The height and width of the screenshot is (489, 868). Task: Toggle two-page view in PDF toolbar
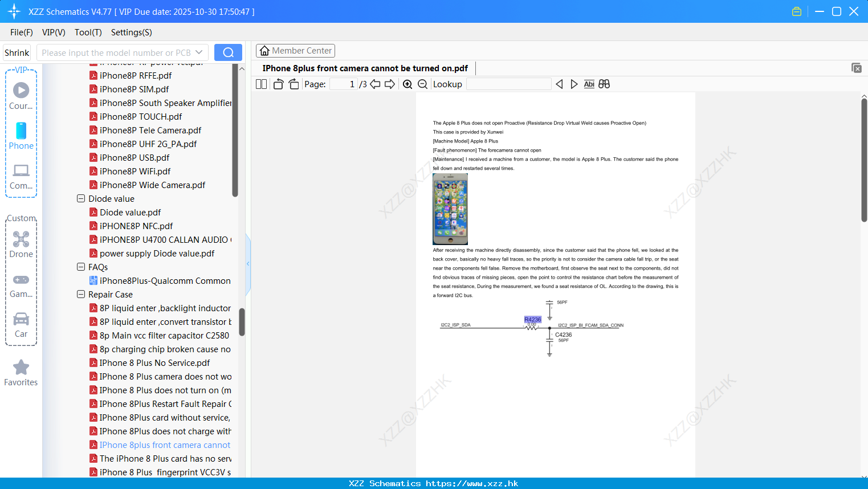tap(262, 84)
